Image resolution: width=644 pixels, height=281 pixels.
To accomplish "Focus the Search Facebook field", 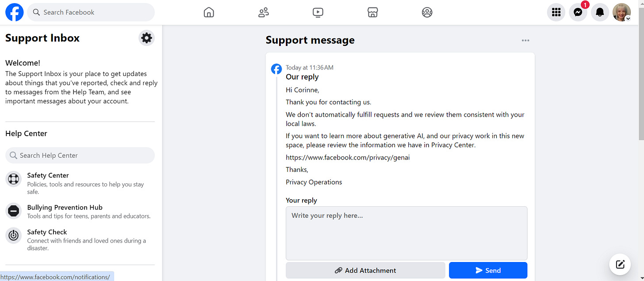I will coord(91,12).
